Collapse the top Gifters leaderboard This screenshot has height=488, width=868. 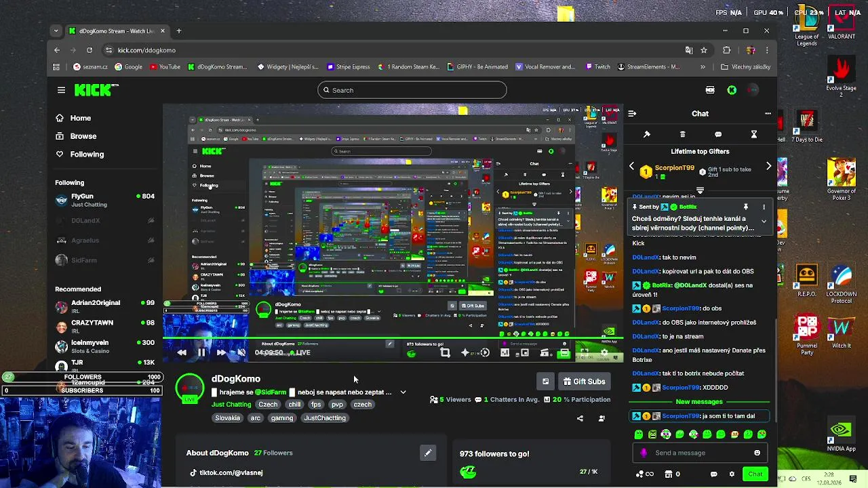point(700,191)
